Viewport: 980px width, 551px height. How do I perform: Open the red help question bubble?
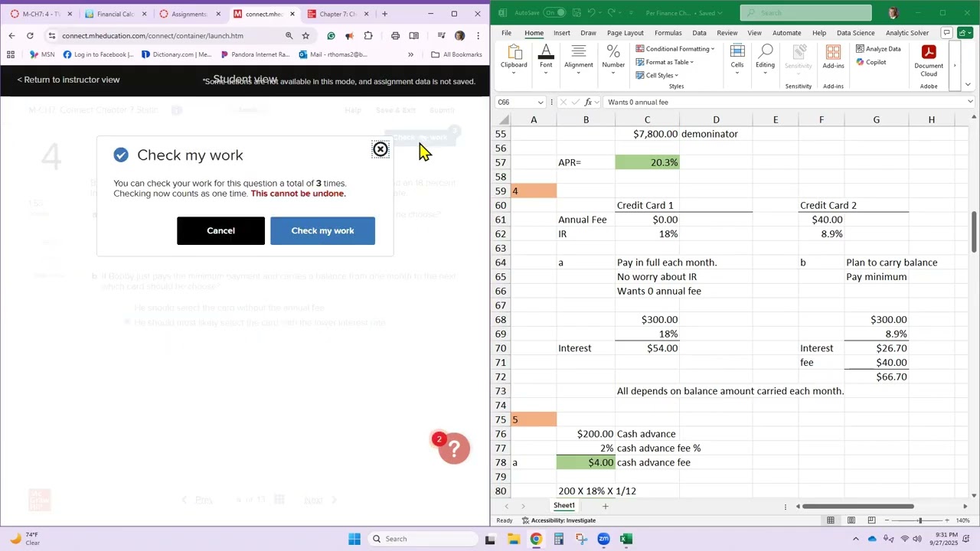coord(454,448)
